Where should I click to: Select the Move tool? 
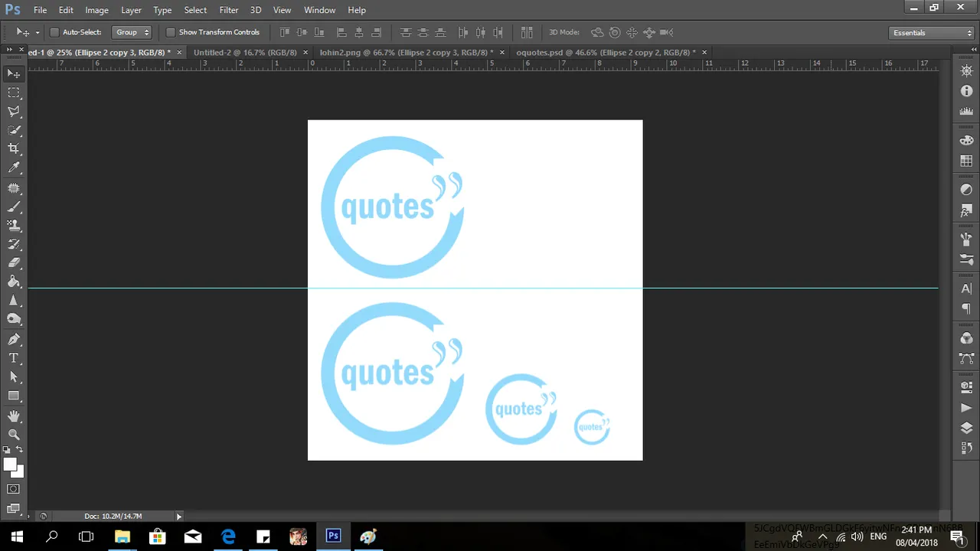click(x=14, y=73)
